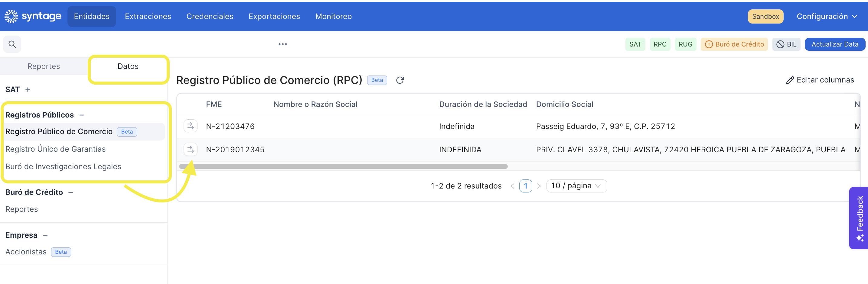This screenshot has width=868, height=284.
Task: Click the RUG status tag
Action: 685,44
